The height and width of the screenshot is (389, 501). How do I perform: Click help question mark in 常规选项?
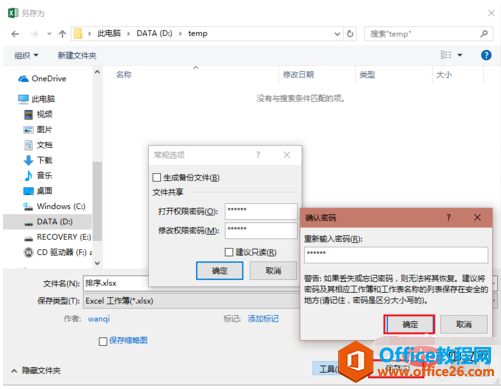258,155
